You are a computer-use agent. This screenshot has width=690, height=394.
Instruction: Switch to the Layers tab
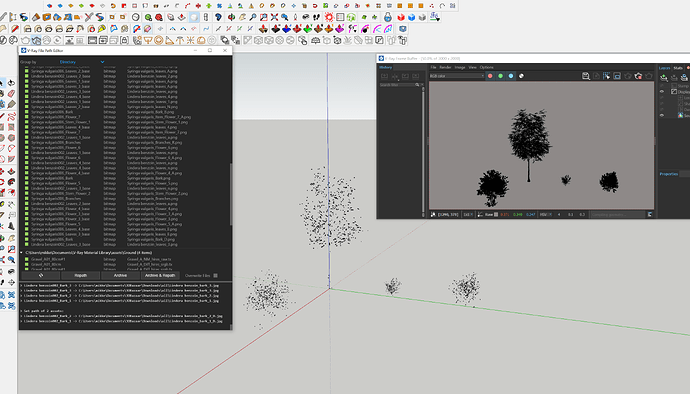[x=664, y=68]
